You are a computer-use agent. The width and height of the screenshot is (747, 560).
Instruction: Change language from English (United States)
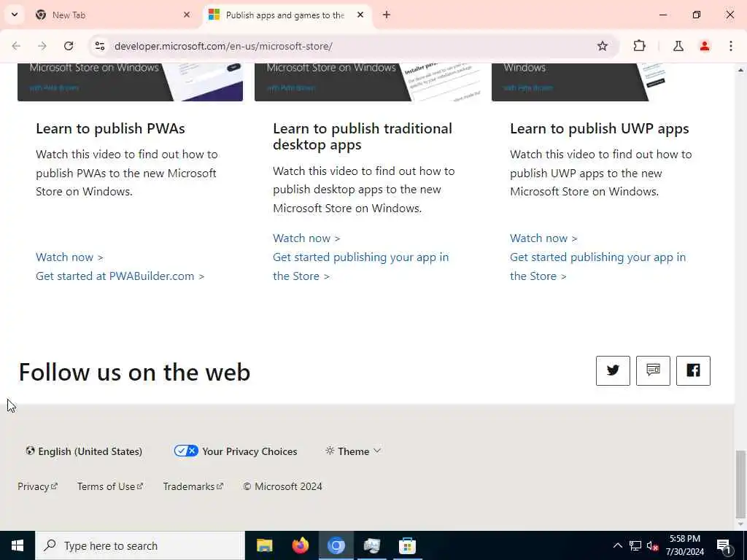tap(84, 451)
